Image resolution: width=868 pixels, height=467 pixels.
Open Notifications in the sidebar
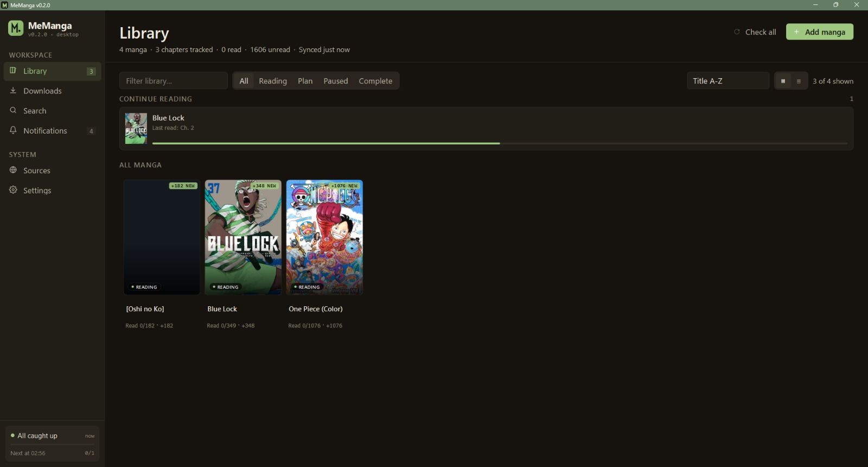click(x=53, y=131)
